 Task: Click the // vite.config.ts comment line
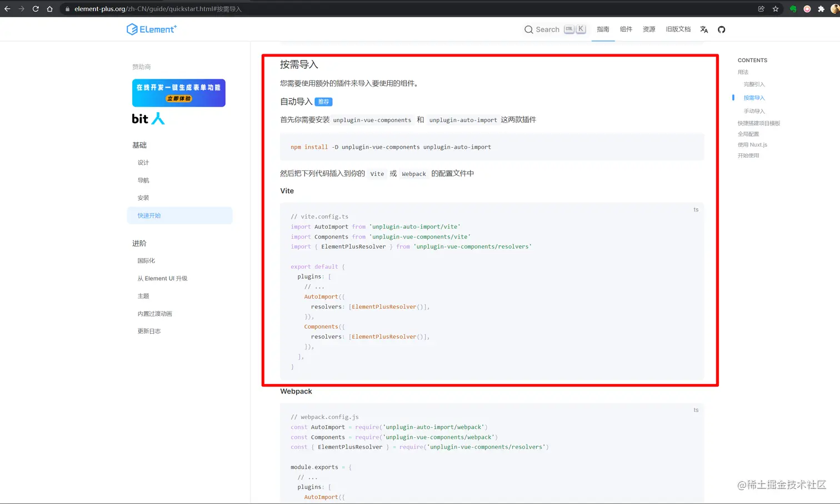(319, 216)
